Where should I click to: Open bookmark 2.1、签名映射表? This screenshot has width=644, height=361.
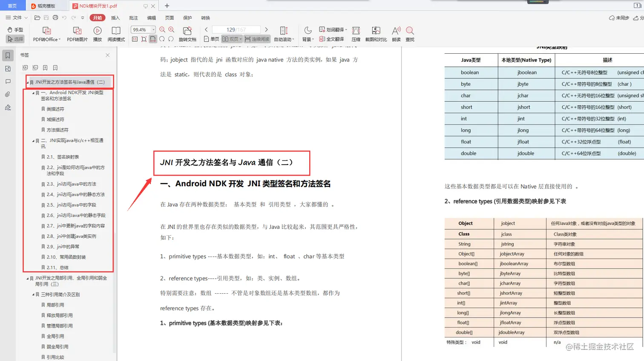[x=63, y=157]
